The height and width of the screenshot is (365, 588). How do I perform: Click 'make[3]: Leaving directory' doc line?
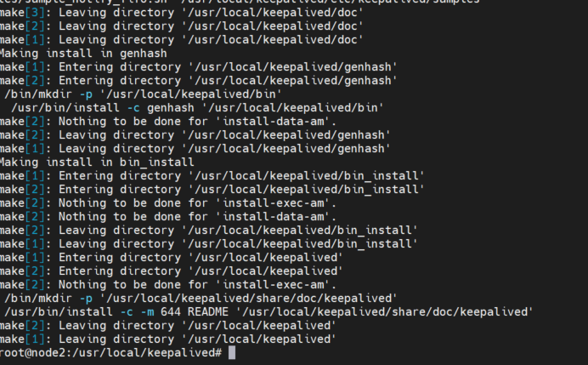[182, 13]
